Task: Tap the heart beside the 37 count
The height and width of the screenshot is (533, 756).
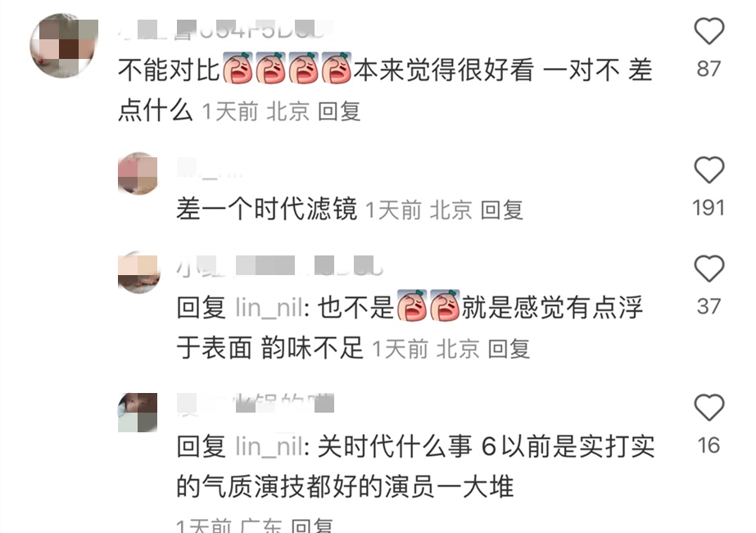Action: [x=708, y=269]
